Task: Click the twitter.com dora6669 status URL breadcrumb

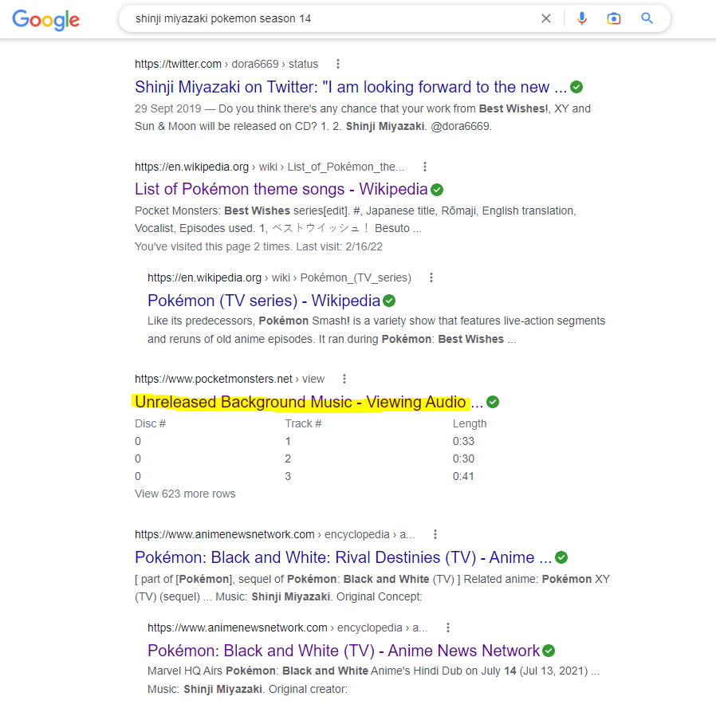Action: (x=226, y=64)
